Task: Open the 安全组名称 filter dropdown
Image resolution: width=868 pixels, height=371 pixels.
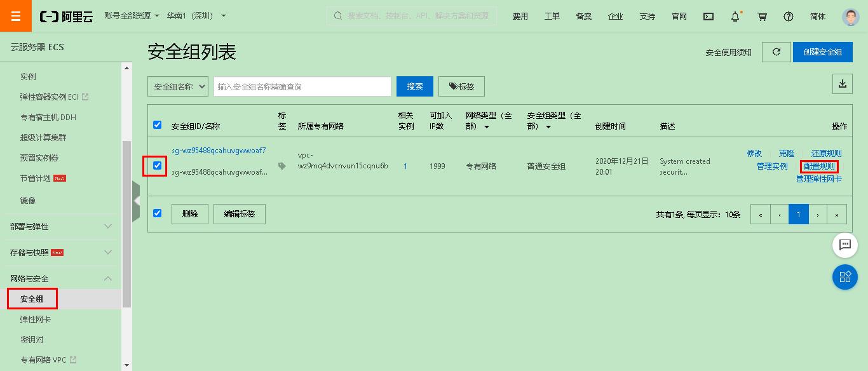Action: coord(177,86)
